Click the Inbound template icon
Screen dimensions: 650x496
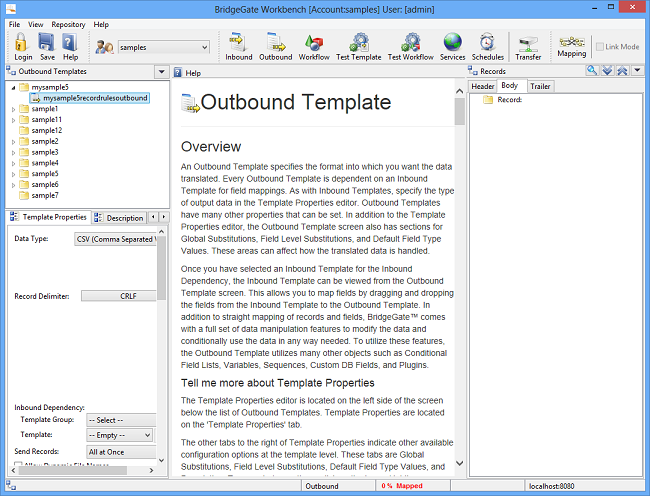(238, 42)
